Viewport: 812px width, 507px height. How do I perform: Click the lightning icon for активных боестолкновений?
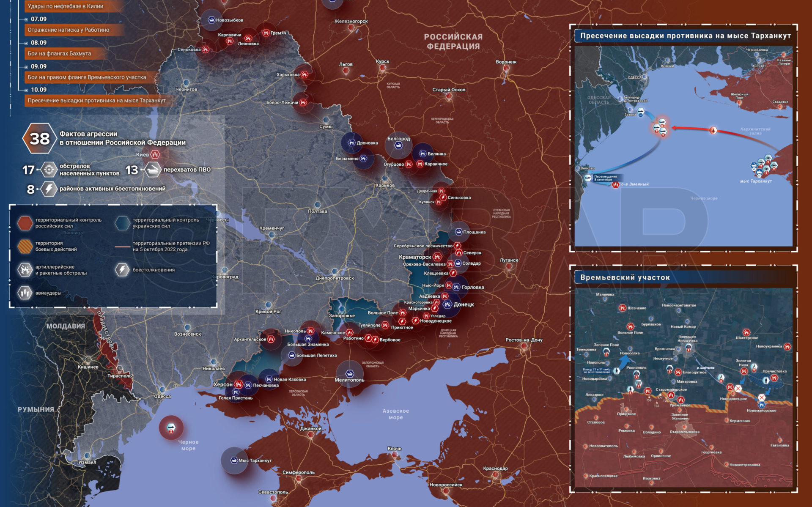coord(49,189)
